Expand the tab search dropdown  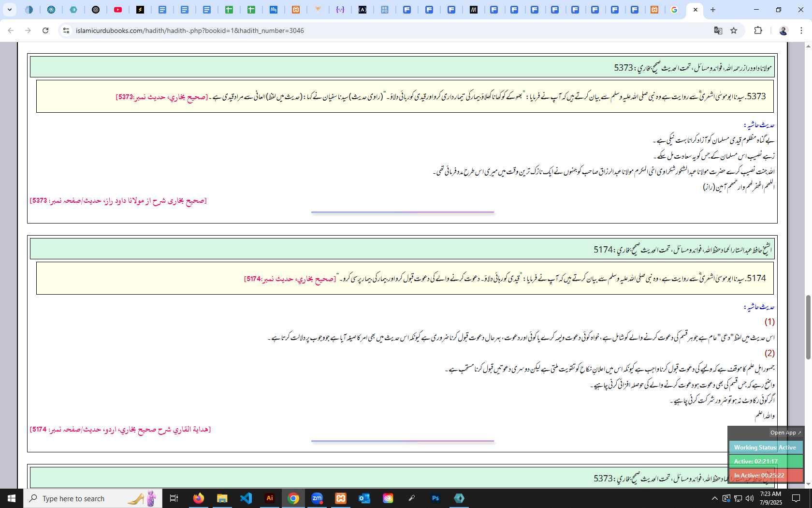9,10
